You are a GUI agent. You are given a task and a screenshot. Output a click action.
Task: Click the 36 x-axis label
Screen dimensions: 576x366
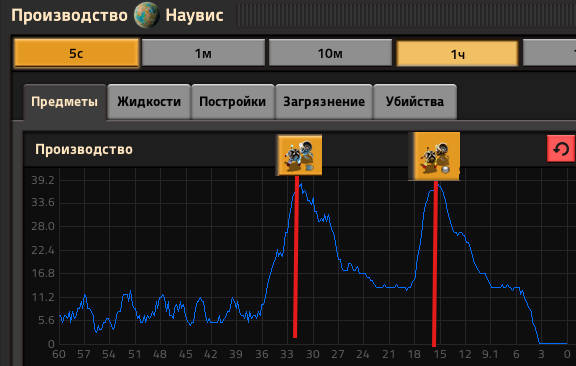click(262, 354)
